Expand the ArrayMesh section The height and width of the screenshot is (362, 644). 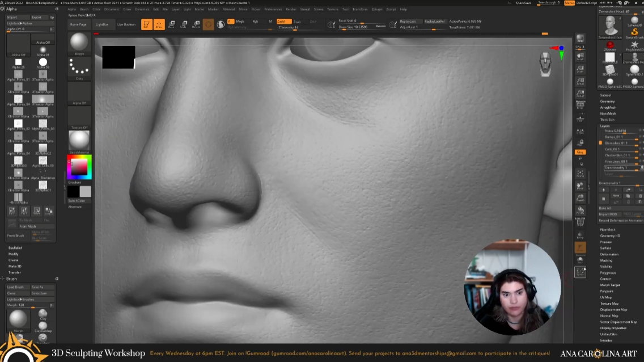(x=608, y=108)
